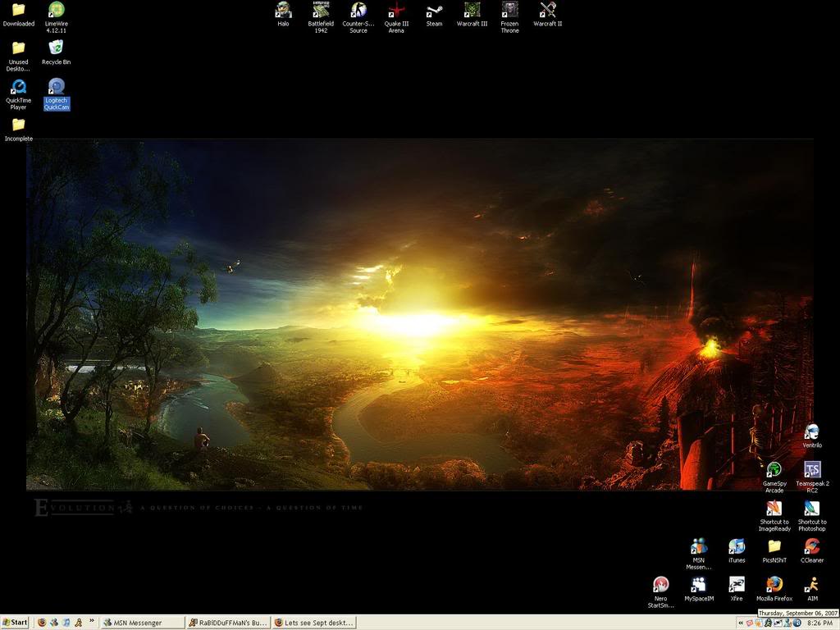Click the red envelope tray icon

click(x=750, y=623)
